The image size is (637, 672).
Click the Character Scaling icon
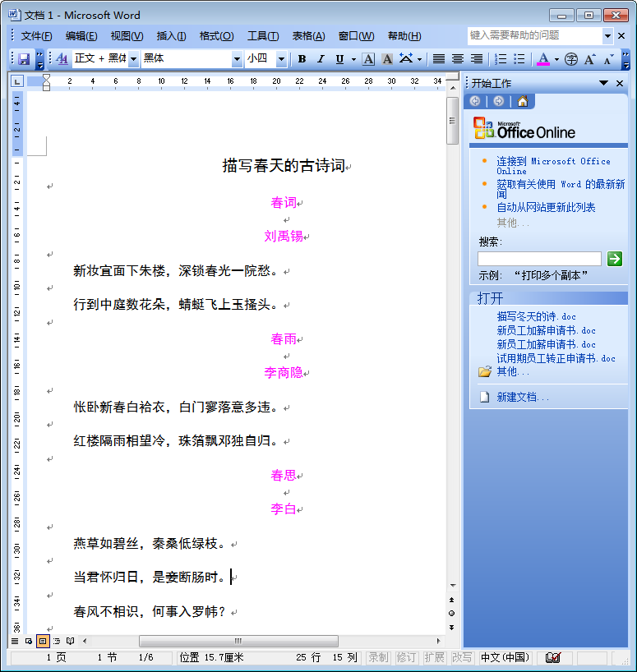(406, 58)
